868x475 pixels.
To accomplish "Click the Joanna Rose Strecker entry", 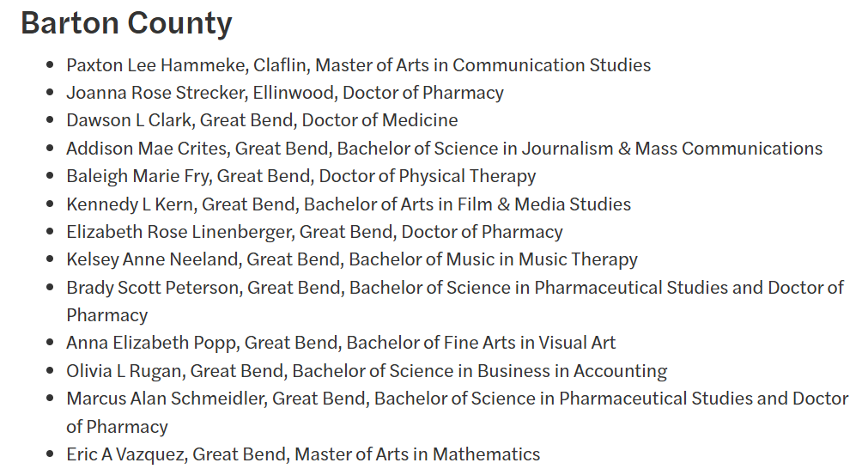I will (x=284, y=93).
